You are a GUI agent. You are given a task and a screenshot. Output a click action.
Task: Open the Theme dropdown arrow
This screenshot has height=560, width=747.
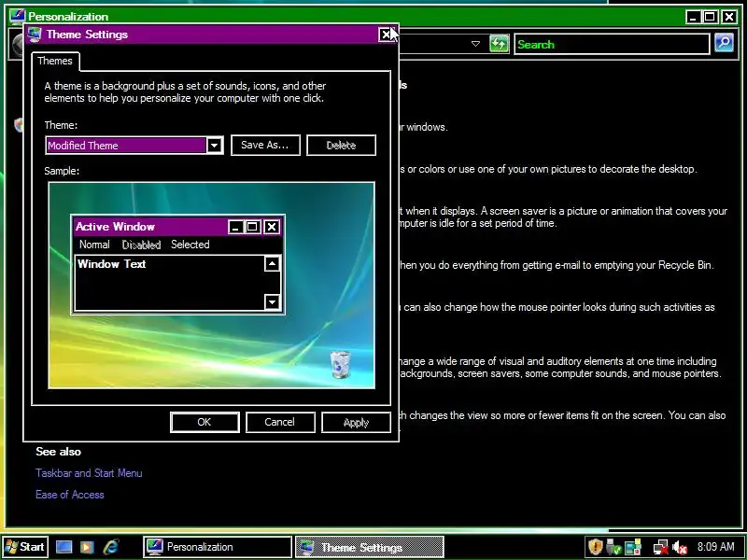pos(215,146)
